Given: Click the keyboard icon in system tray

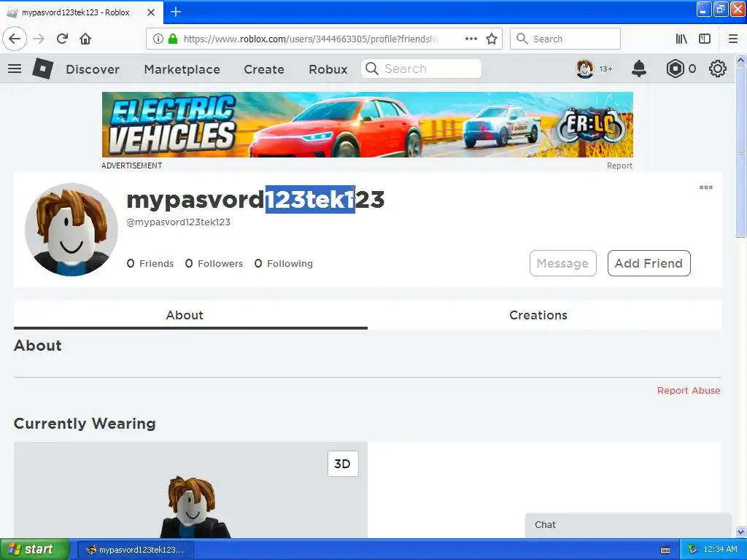Looking at the screenshot, I should [665, 550].
